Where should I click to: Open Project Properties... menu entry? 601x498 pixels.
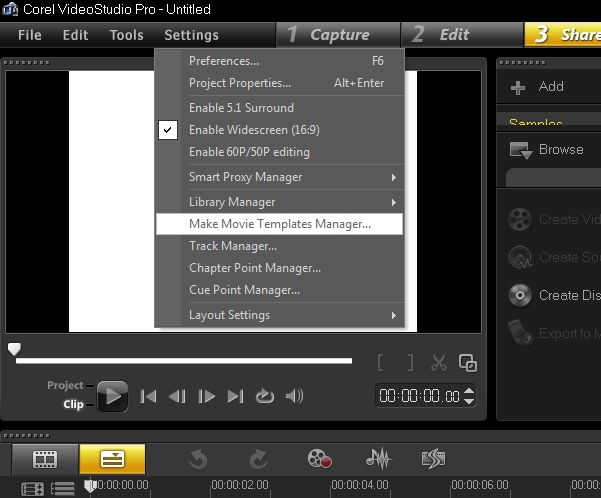[279, 83]
